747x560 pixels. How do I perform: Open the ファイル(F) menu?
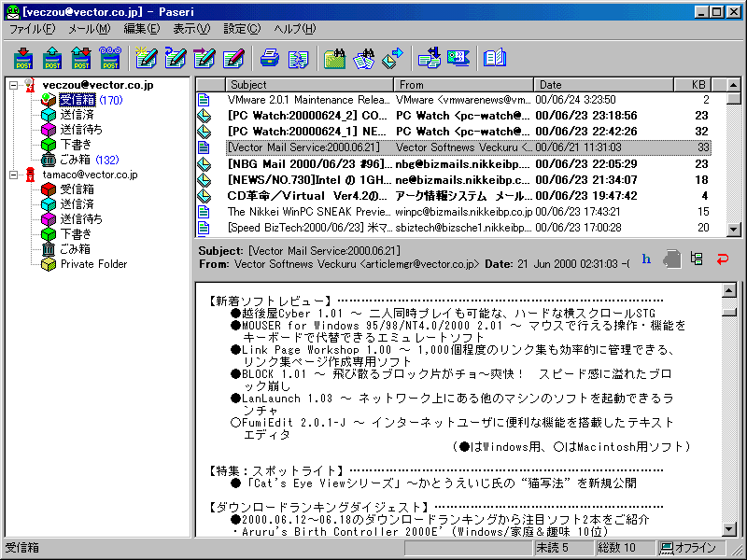coord(32,29)
